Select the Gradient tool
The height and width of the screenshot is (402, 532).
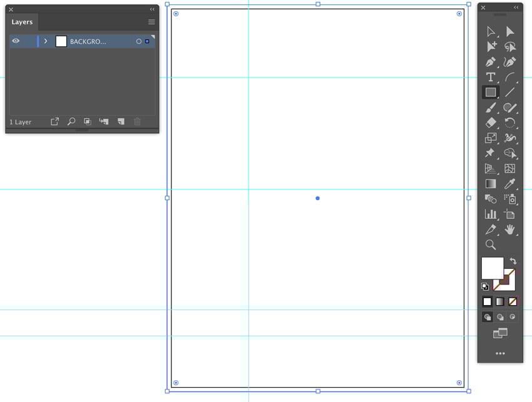pyautogui.click(x=491, y=184)
